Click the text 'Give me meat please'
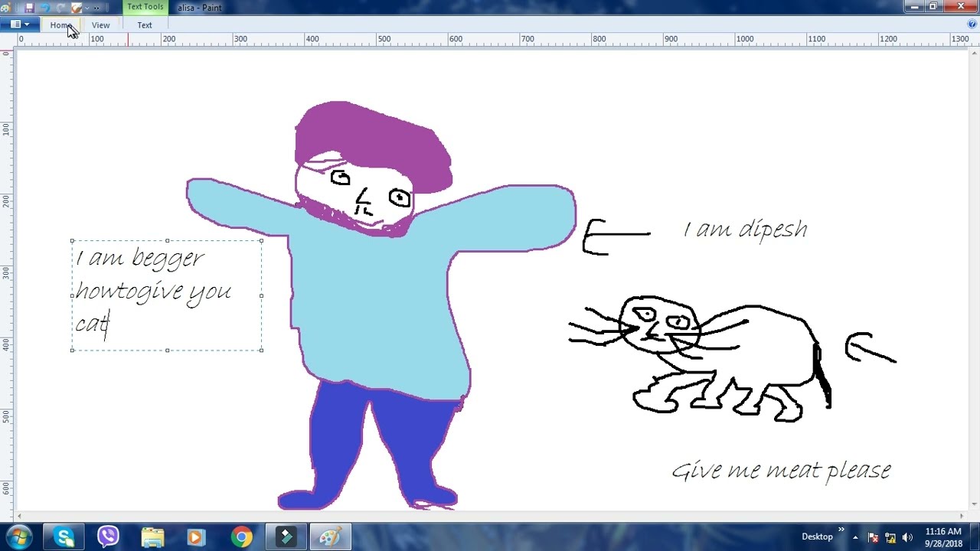980x551 pixels. point(782,470)
